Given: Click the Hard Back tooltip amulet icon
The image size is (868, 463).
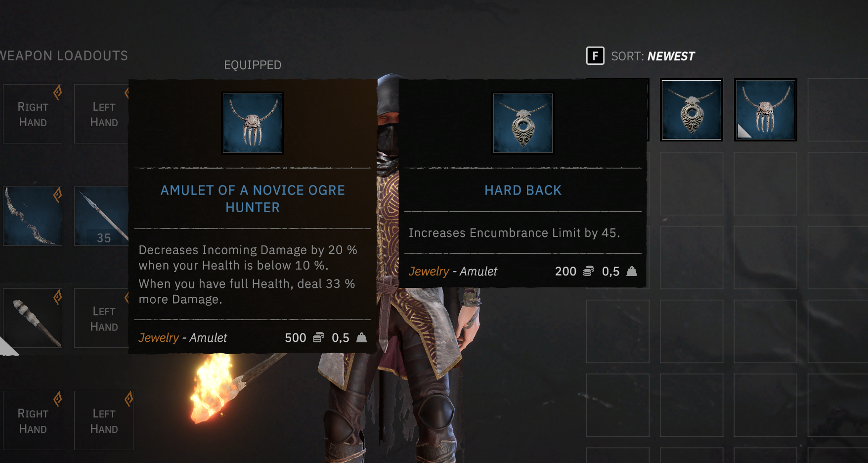Looking at the screenshot, I should click(523, 123).
